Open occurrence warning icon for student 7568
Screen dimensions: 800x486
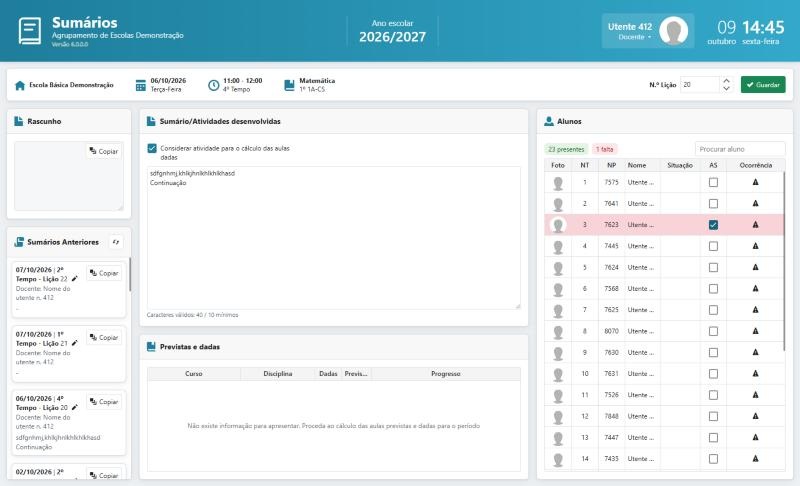point(756,289)
